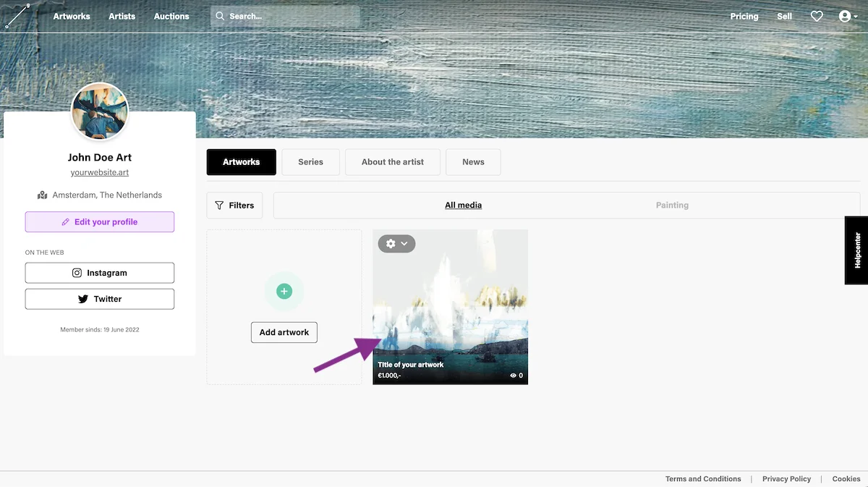Click the John Doe Art profile picture
This screenshot has width=868, height=487.
click(100, 111)
